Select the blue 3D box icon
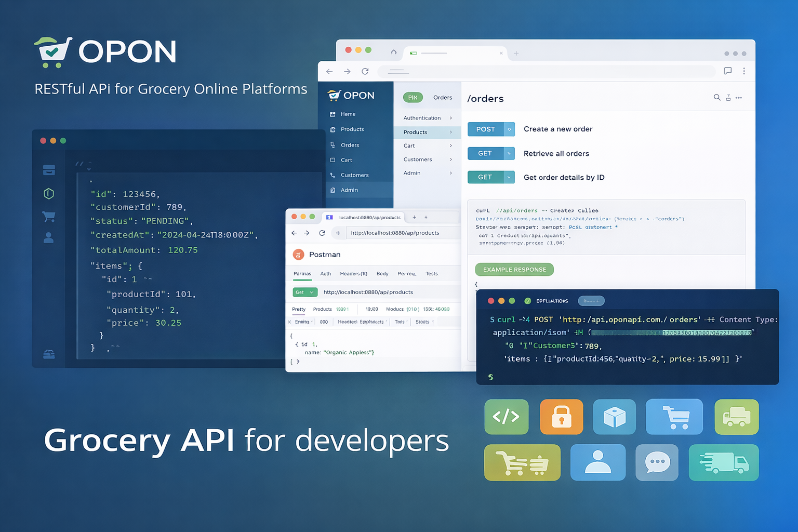 (x=614, y=417)
